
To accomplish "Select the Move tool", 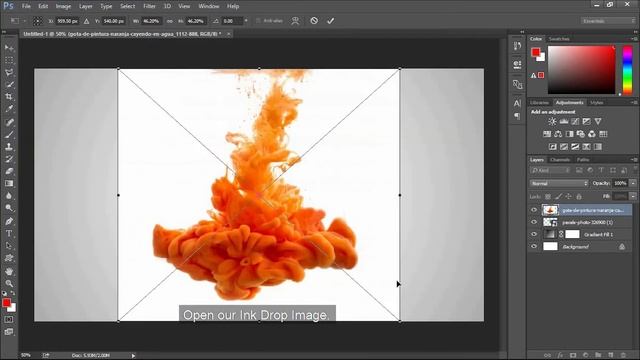I will pyautogui.click(x=9, y=48).
